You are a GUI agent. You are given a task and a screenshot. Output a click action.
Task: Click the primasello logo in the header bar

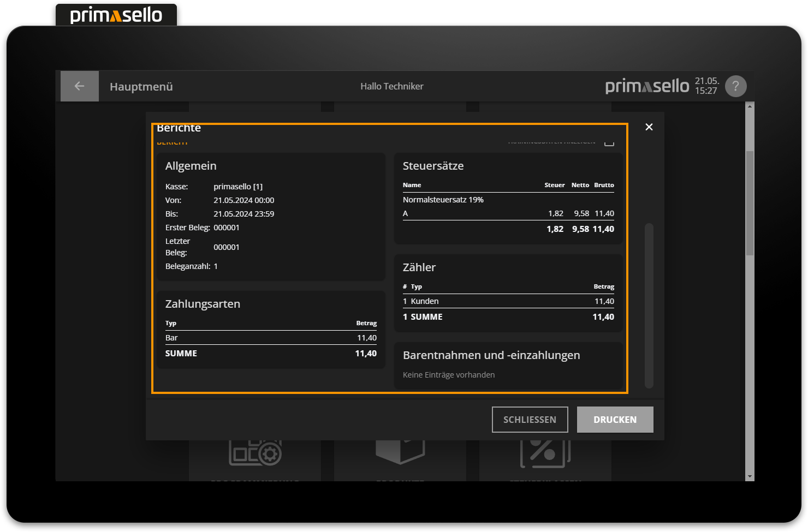tap(647, 86)
